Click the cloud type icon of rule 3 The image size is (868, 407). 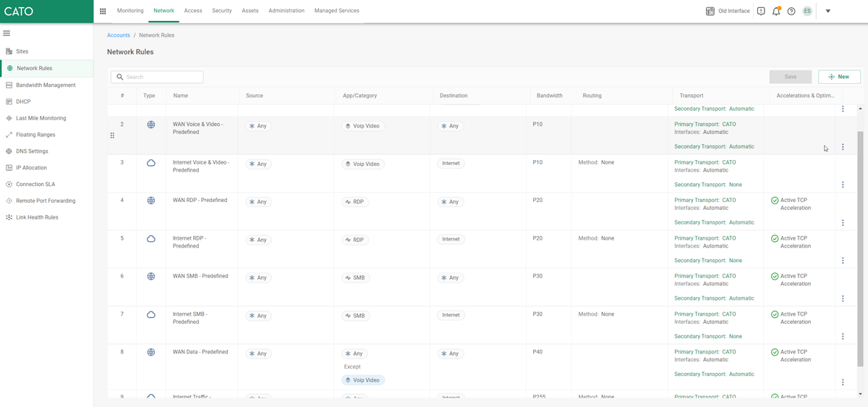click(151, 163)
